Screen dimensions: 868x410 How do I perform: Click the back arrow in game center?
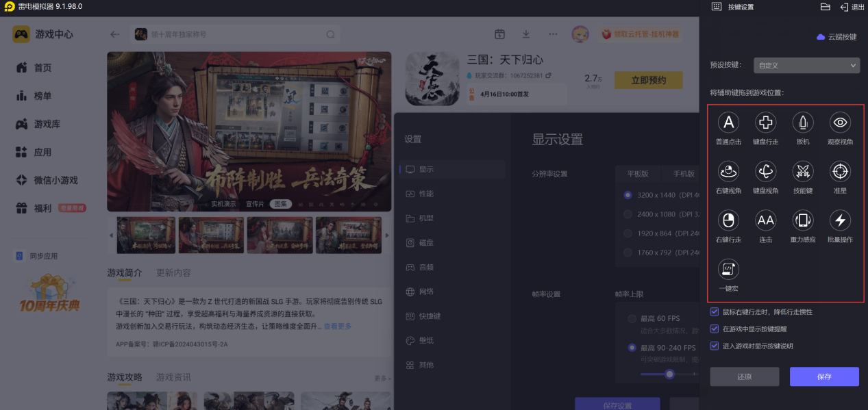[115, 34]
